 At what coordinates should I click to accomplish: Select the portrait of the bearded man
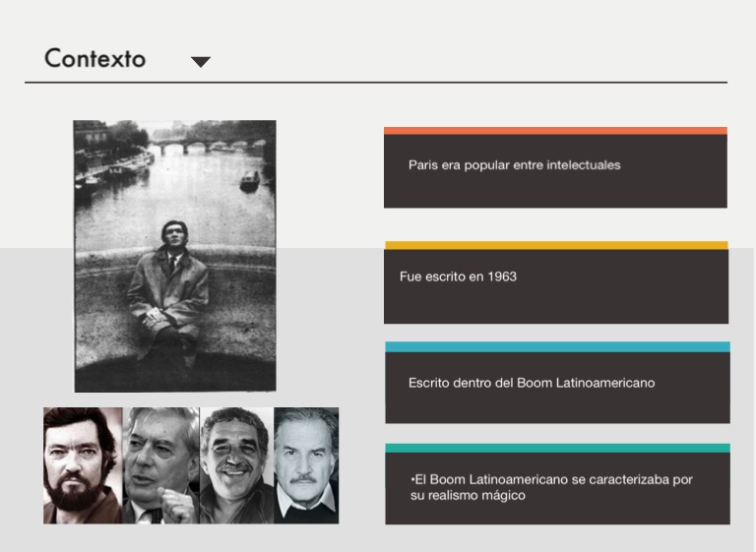(83, 464)
